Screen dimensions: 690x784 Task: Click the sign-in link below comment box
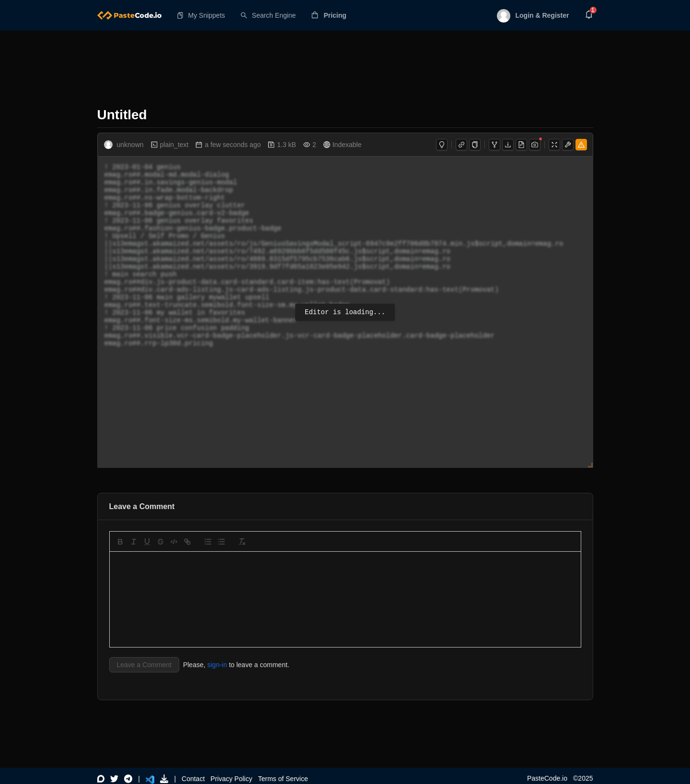(x=217, y=665)
